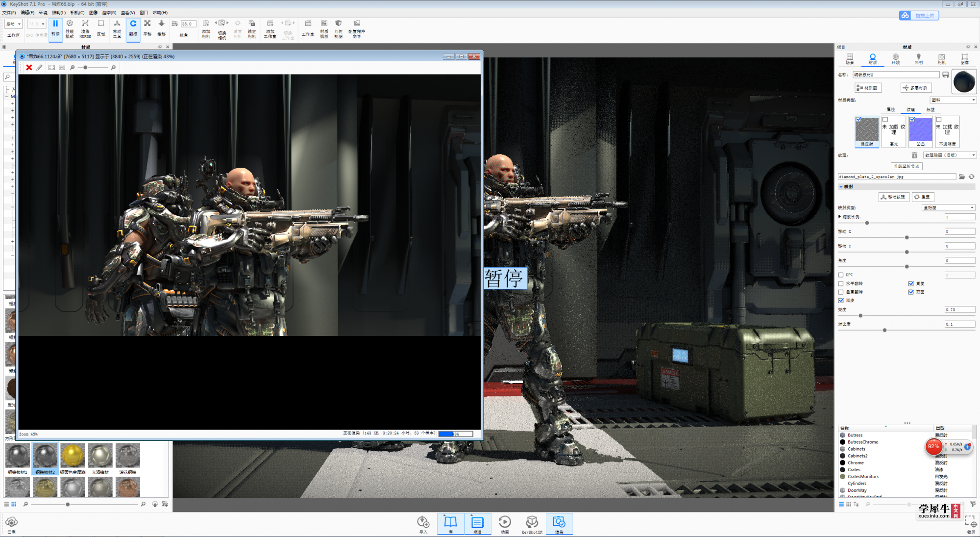
Task: Click the 材质图 material graph button
Action: [x=868, y=88]
